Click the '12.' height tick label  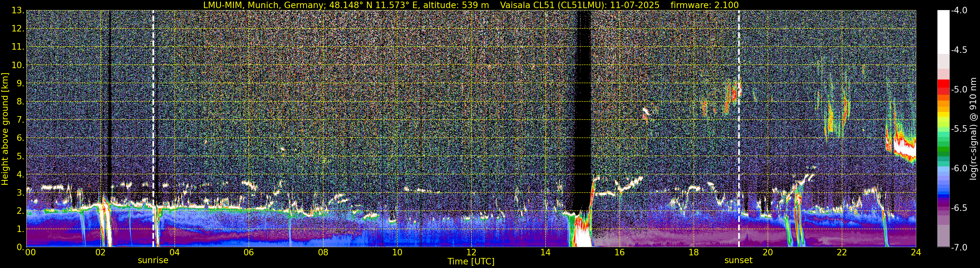18,29
